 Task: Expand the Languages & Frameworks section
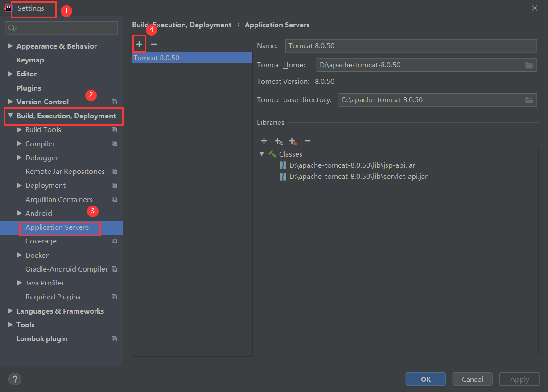10,311
